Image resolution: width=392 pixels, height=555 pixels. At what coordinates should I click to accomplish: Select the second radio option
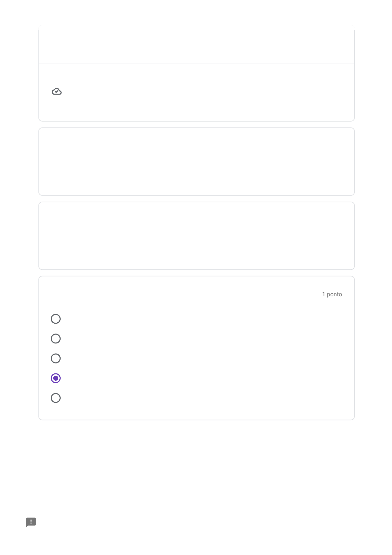point(56,338)
